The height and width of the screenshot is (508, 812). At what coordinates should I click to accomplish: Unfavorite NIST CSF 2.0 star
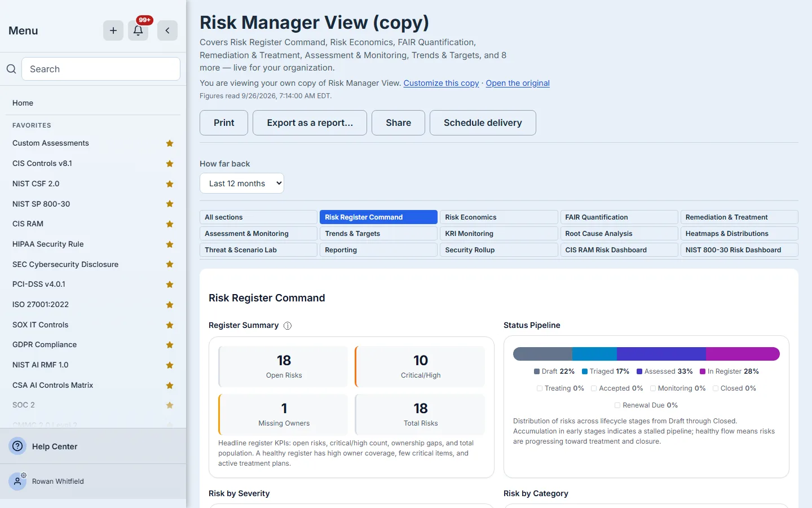click(x=170, y=184)
